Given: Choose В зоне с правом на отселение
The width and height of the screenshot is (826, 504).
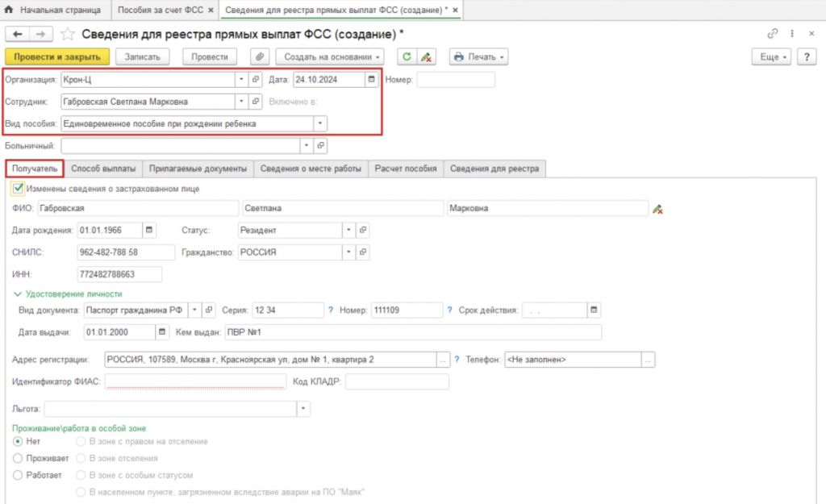Looking at the screenshot, I should click(x=81, y=441).
